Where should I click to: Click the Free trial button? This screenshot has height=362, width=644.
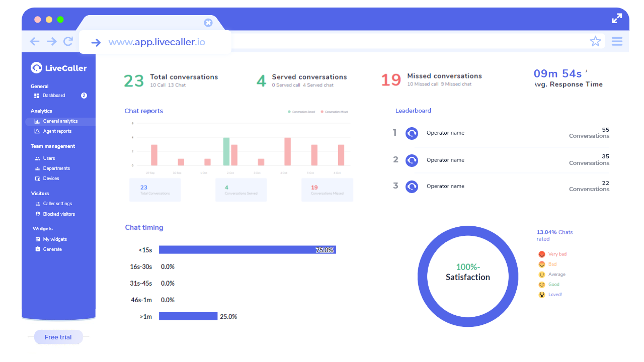point(58,337)
